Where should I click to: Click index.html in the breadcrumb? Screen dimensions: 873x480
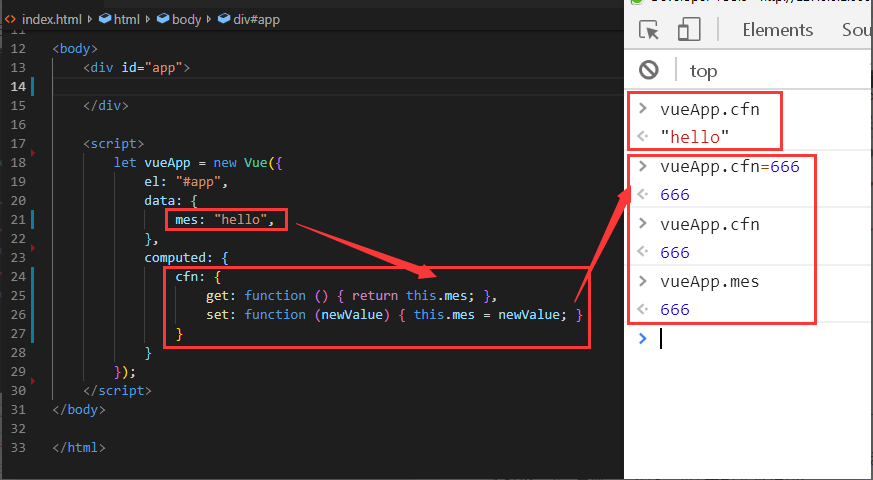click(52, 19)
